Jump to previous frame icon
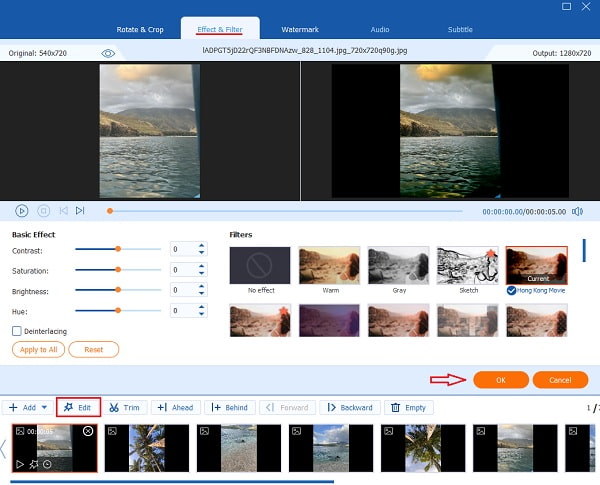Screen dimensions: 600x485 (x=64, y=211)
